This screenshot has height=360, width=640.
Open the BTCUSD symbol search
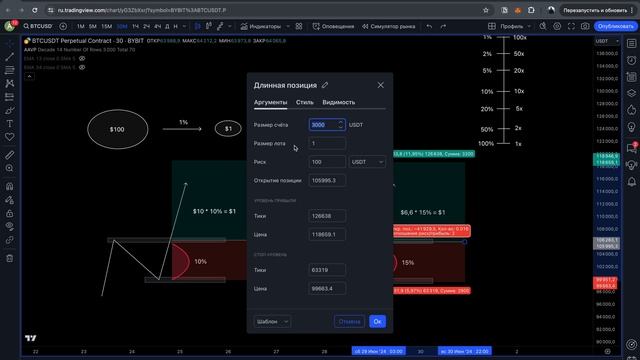[x=38, y=26]
